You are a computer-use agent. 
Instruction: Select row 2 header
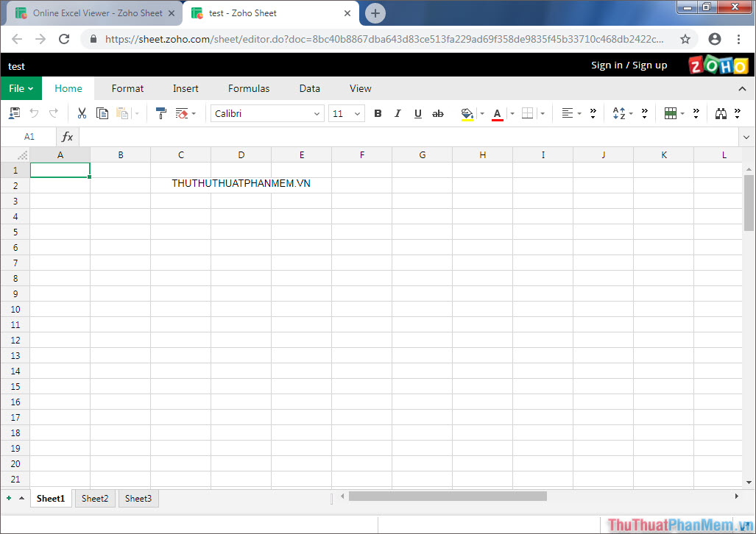point(15,185)
